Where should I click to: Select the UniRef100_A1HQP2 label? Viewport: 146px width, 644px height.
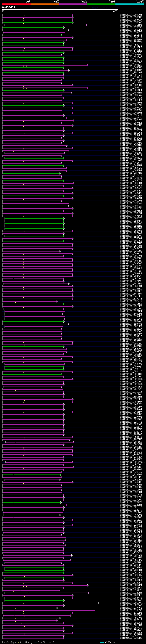point(131,47)
